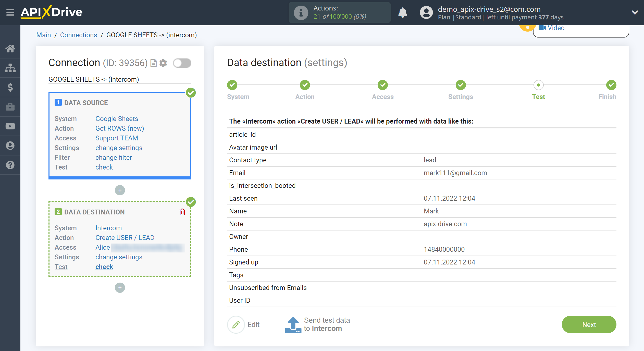Delete the data destination with trash icon
The image size is (644, 351).
182,212
